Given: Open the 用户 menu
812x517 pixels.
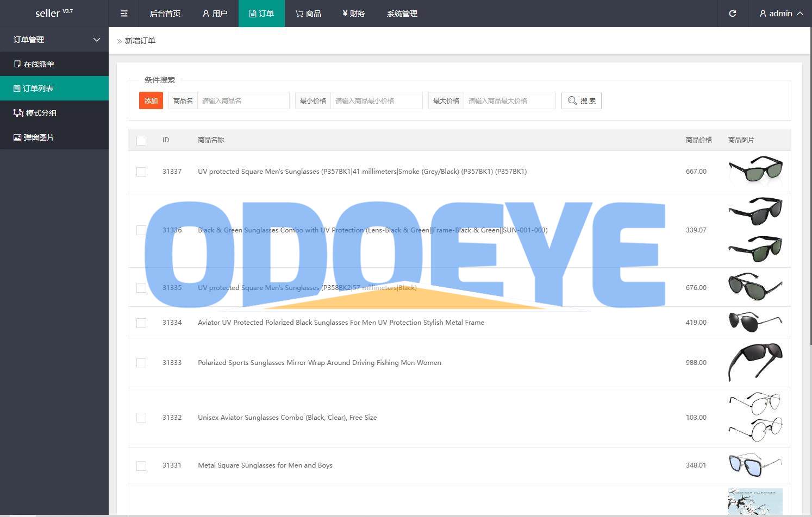Looking at the screenshot, I should (215, 14).
